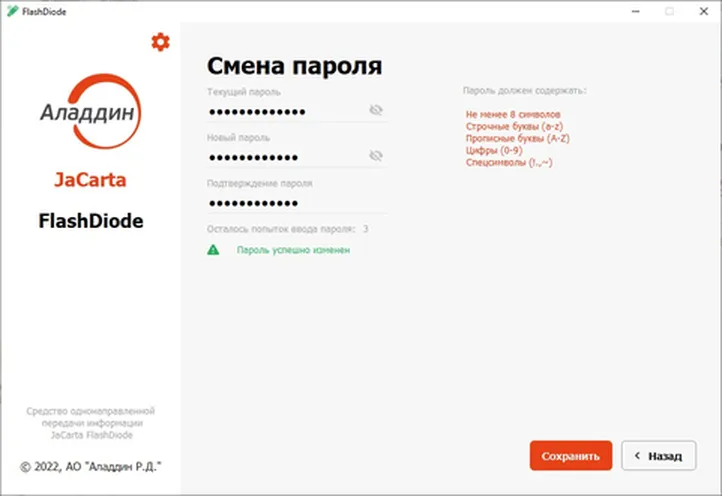Click the 'Пароль успешно изменен' message
Screen dimensions: 722x496
(x=293, y=250)
